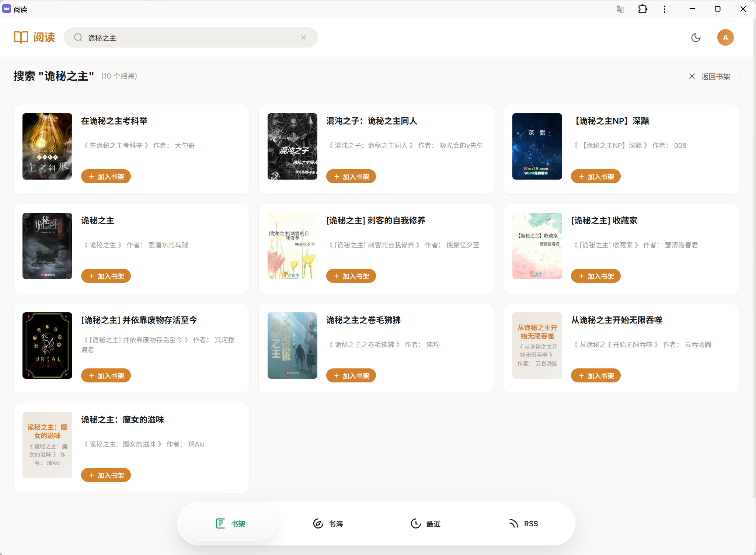The height and width of the screenshot is (555, 756).
Task: Toggle dark mode with the moon icon
Action: point(696,38)
